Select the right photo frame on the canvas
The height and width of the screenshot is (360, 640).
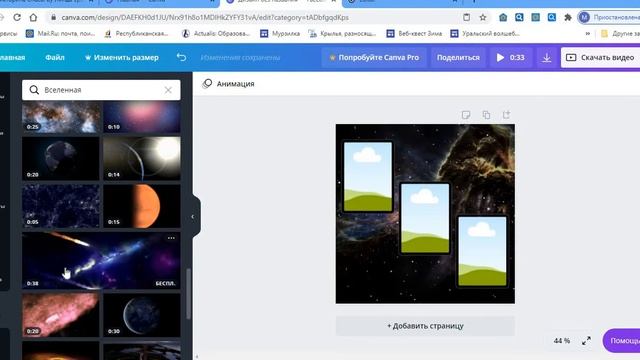point(482,251)
